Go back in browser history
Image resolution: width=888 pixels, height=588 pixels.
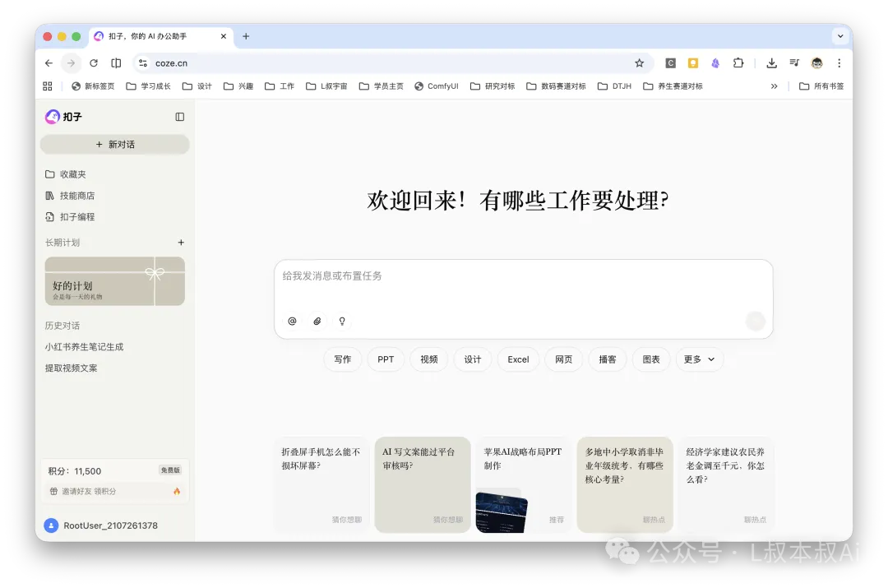point(49,63)
